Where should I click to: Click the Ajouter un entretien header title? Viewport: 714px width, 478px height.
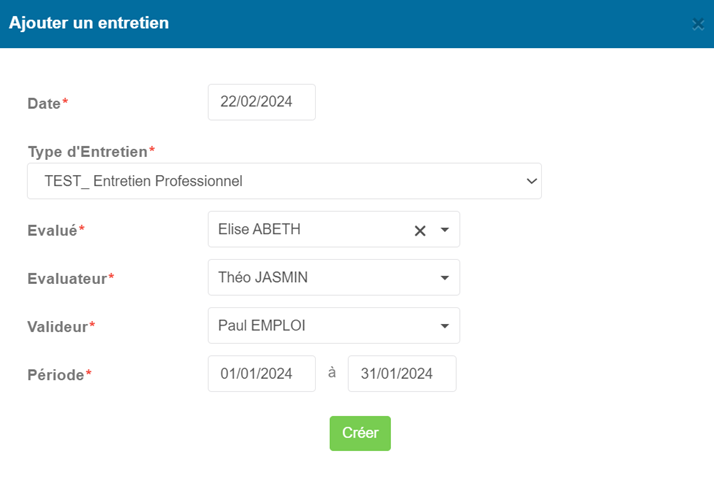click(89, 23)
